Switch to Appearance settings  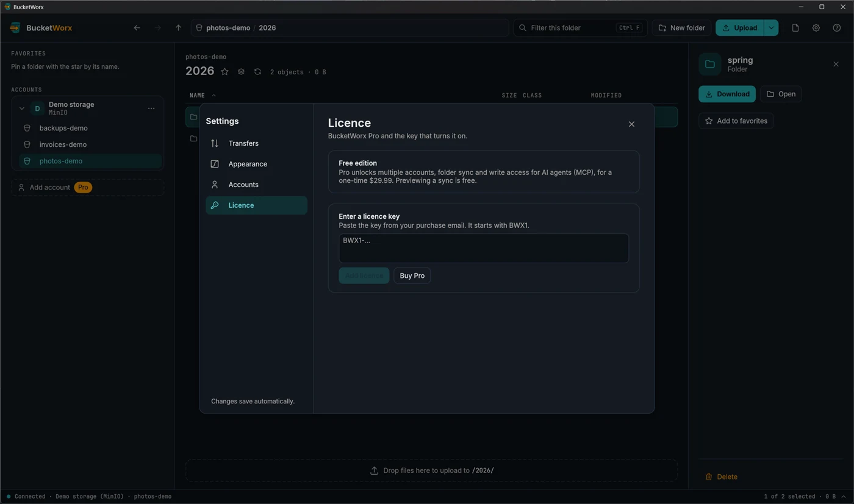256,164
